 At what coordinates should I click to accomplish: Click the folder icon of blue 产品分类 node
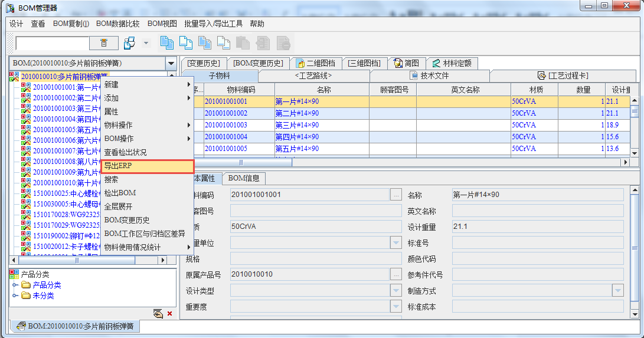click(26, 285)
